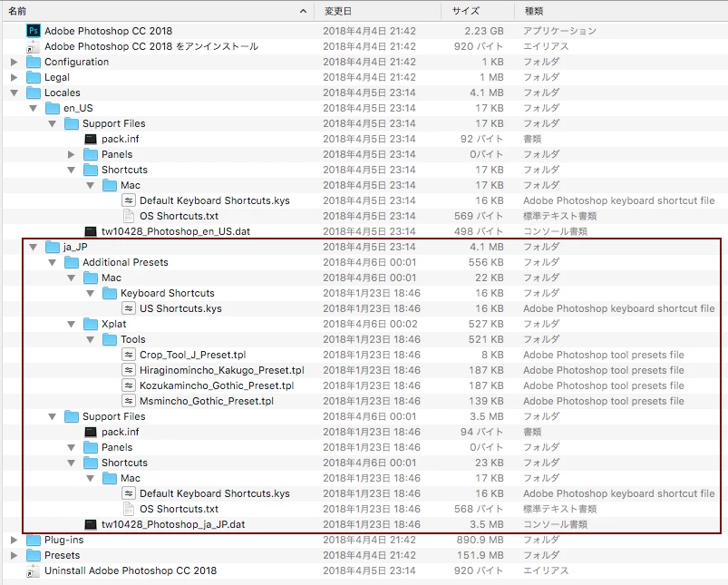Click the Msmincho_Gothic_Preset.tpl file icon
Image resolution: width=728 pixels, height=585 pixels.
point(129,401)
